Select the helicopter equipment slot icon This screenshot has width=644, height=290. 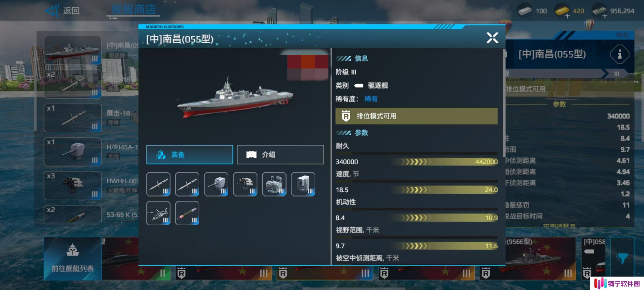(x=158, y=213)
